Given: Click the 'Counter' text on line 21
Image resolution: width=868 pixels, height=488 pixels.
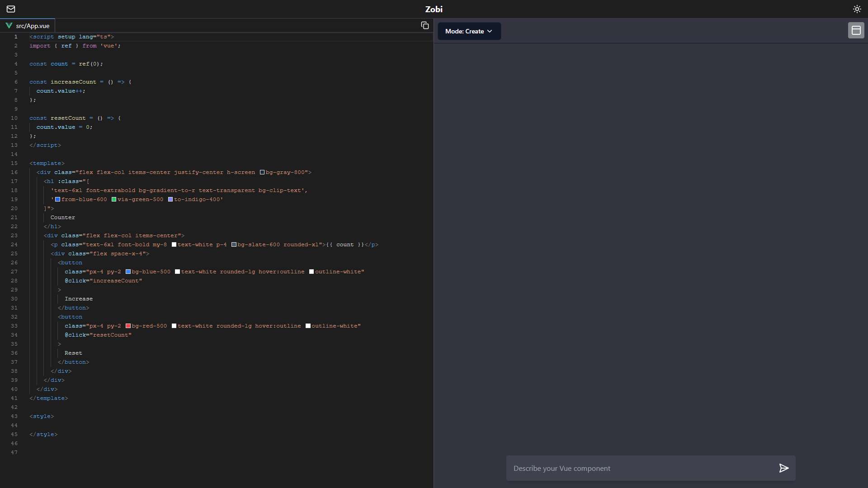Looking at the screenshot, I should [63, 217].
